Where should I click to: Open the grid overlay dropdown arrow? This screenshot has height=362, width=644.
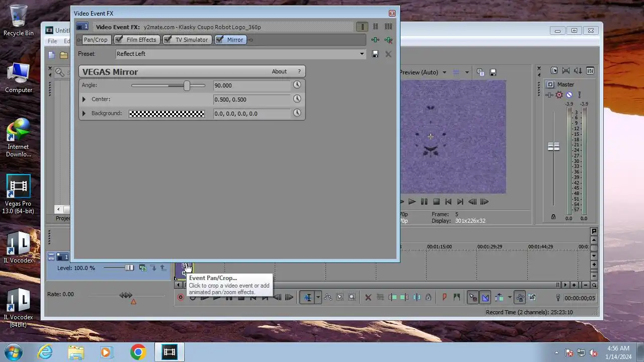[x=466, y=72]
